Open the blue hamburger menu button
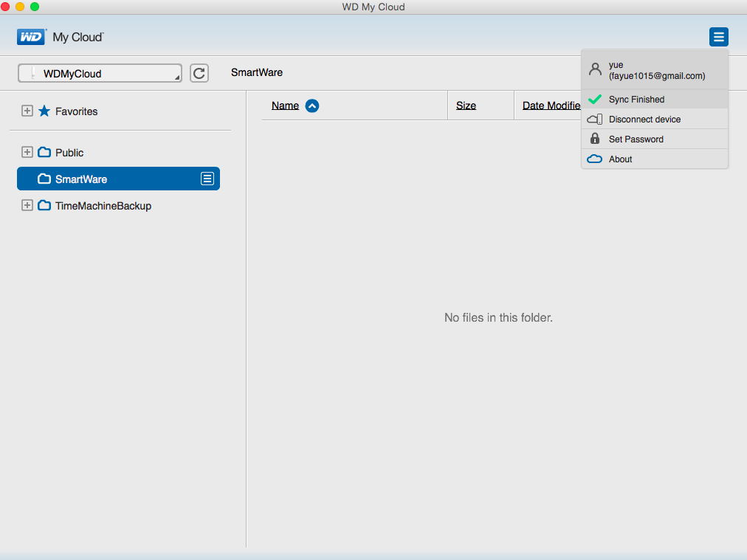This screenshot has width=747, height=560. pyautogui.click(x=718, y=37)
